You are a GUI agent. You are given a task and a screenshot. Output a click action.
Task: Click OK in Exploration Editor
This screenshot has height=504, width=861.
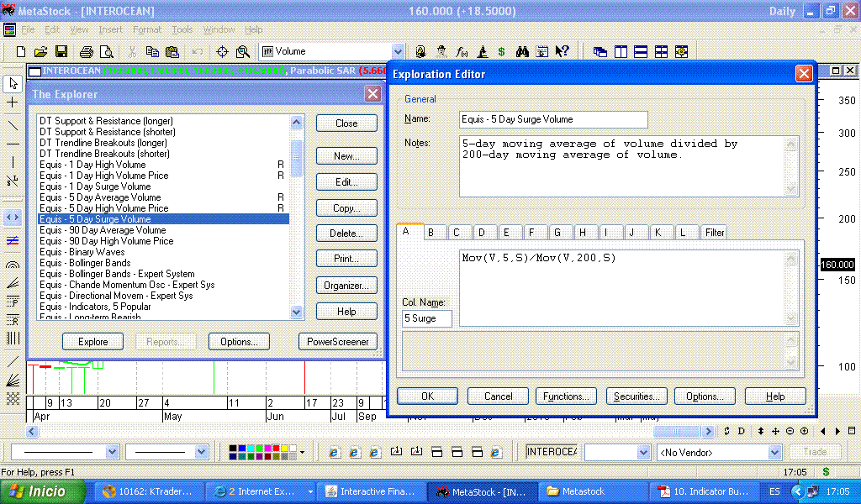coord(427,396)
